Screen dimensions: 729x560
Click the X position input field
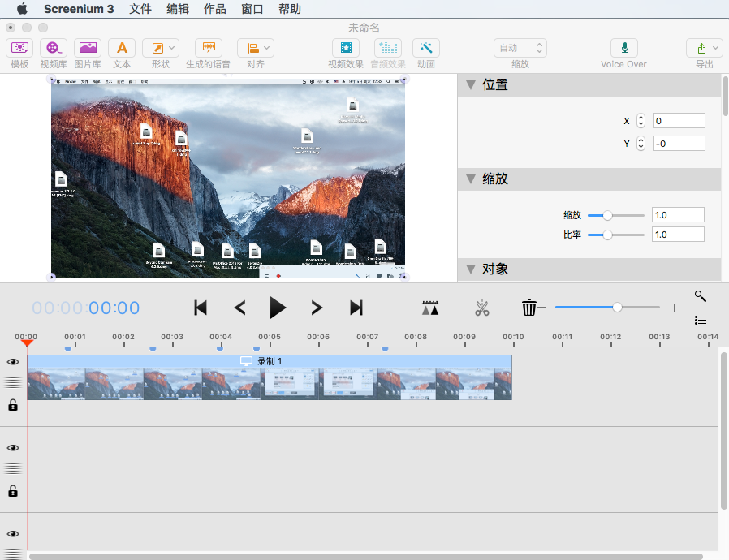(678, 121)
